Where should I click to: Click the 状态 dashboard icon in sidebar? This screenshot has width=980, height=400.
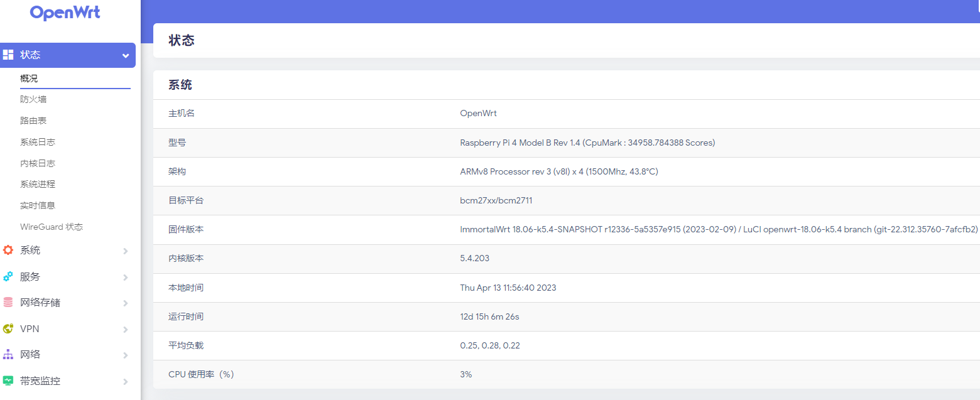8,55
